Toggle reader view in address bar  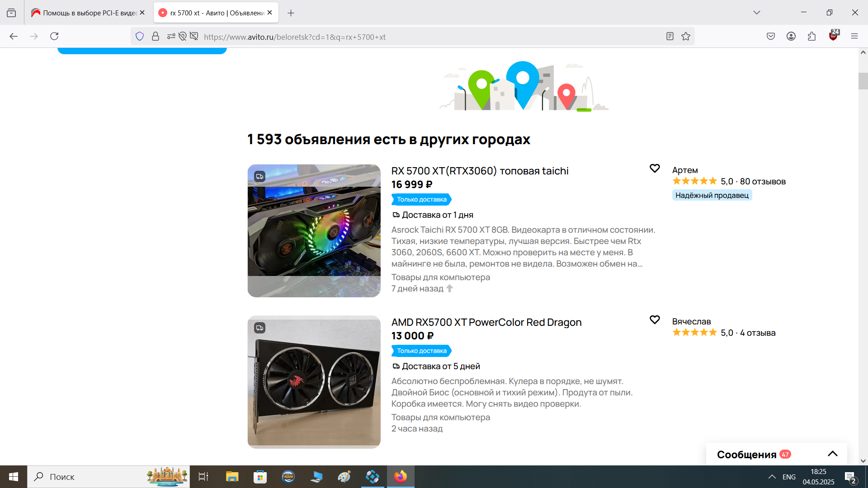(670, 37)
